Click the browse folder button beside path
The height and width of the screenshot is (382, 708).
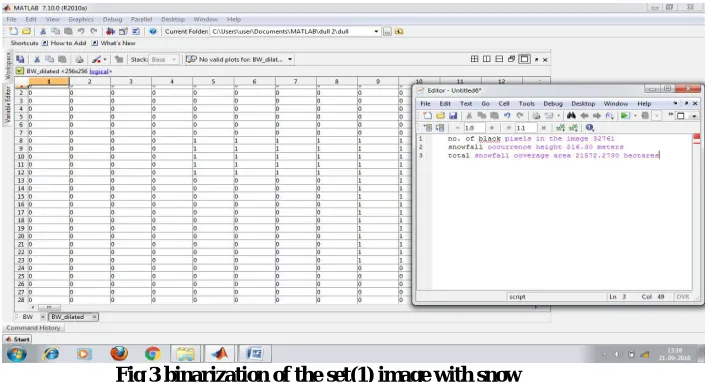pos(387,31)
